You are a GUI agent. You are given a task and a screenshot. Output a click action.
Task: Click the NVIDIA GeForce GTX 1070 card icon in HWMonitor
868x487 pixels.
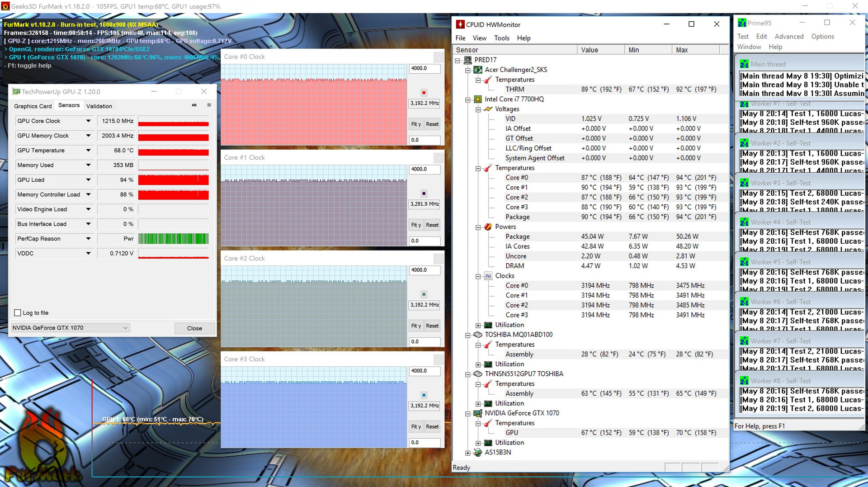pyautogui.click(x=478, y=413)
